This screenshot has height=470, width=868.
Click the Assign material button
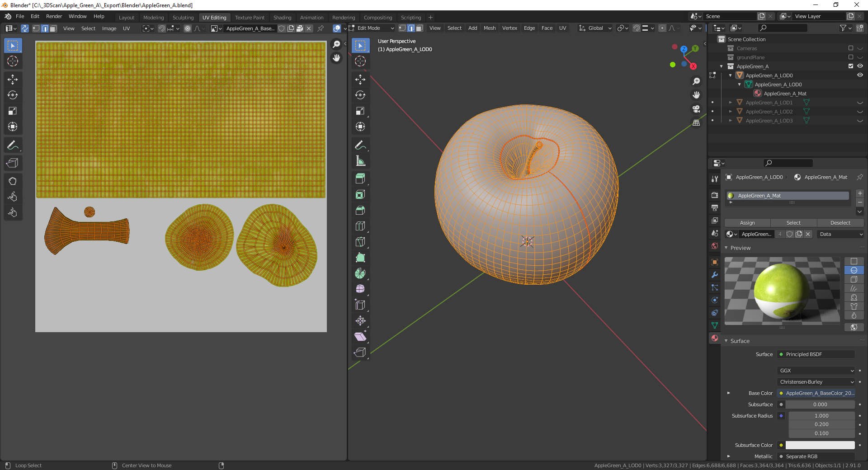click(747, 223)
